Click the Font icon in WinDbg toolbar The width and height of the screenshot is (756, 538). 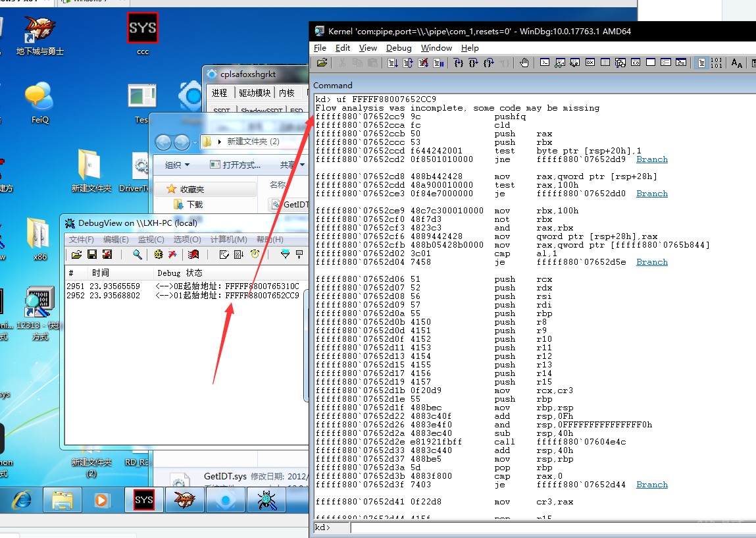736,63
